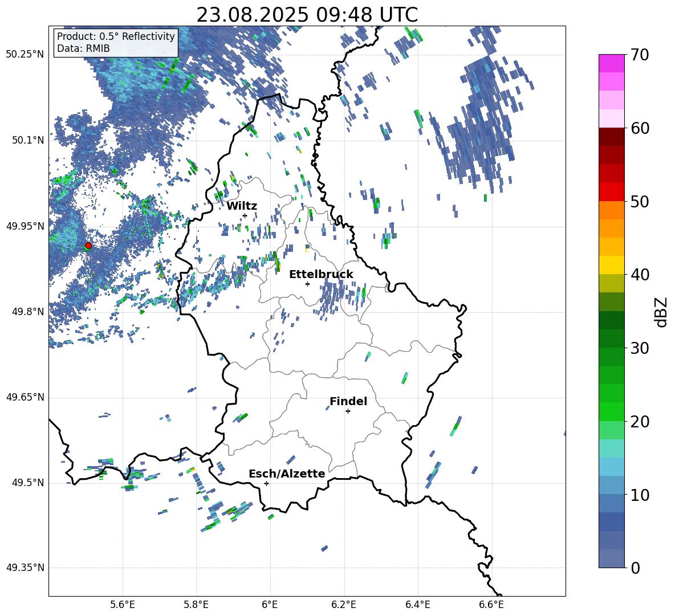Click the Esch/Alzette station cross marker
675x616 pixels.
(266, 483)
